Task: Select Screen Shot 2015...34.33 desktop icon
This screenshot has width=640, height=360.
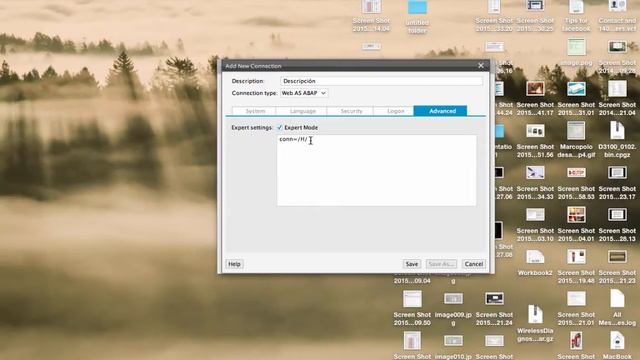Action: pos(535,173)
